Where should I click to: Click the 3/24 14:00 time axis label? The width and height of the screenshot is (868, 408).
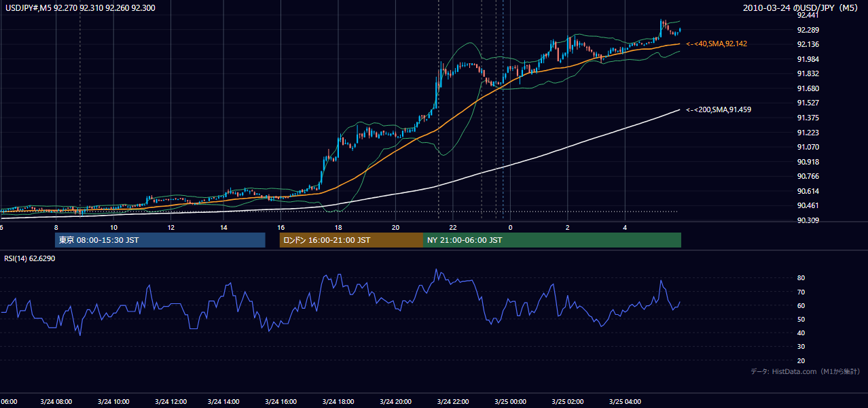point(223,402)
